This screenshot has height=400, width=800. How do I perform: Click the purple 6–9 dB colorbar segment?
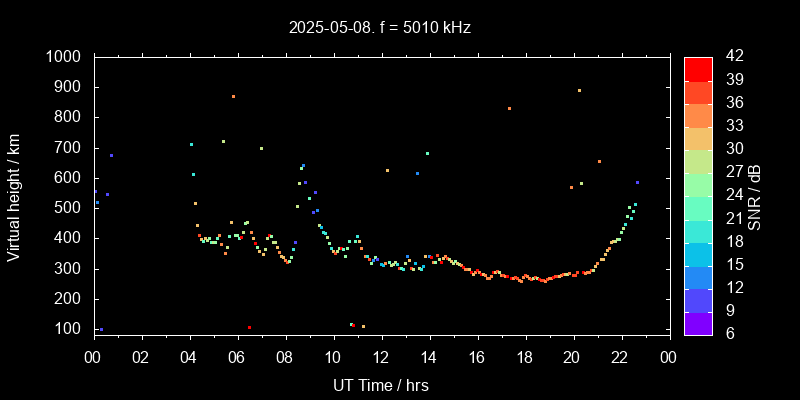tap(698, 321)
